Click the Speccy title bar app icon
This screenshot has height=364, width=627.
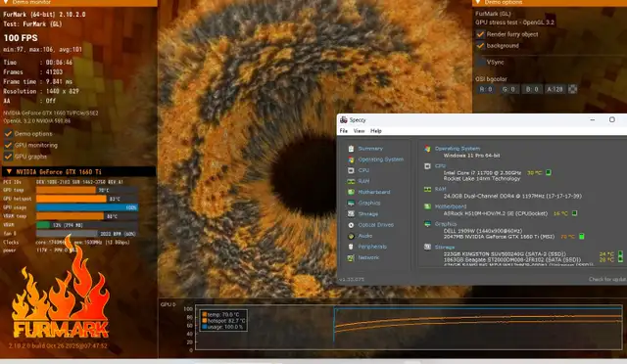(343, 120)
